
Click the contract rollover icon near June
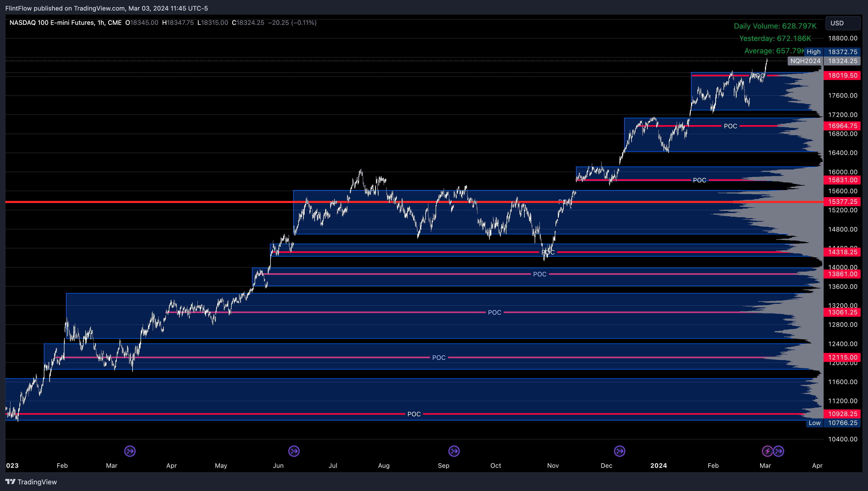[x=294, y=451]
